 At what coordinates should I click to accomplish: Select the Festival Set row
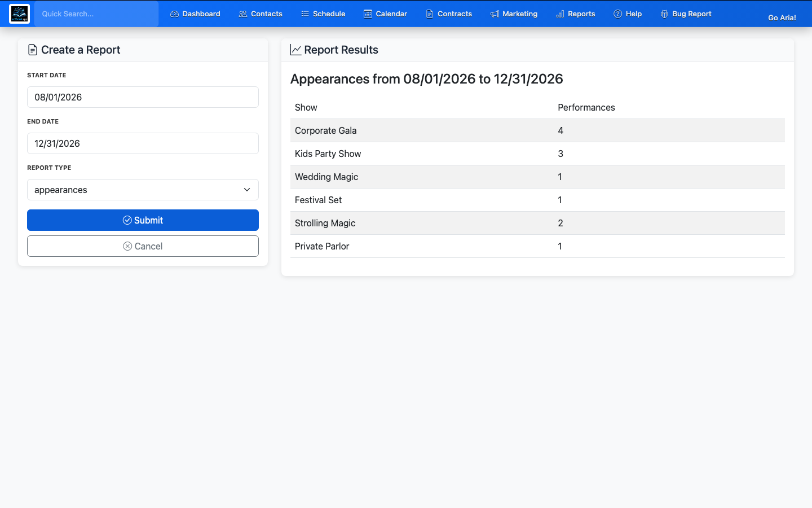click(537, 200)
